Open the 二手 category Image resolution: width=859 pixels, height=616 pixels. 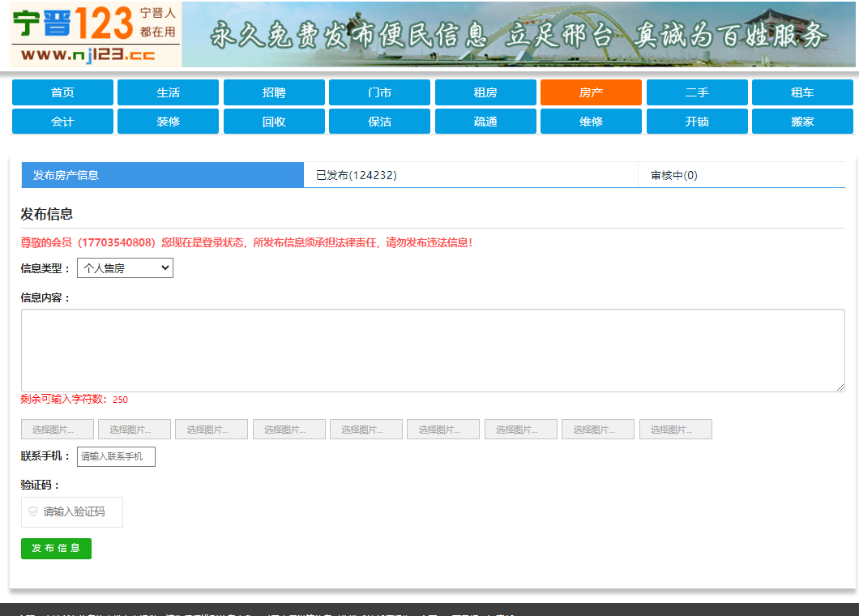pyautogui.click(x=697, y=92)
